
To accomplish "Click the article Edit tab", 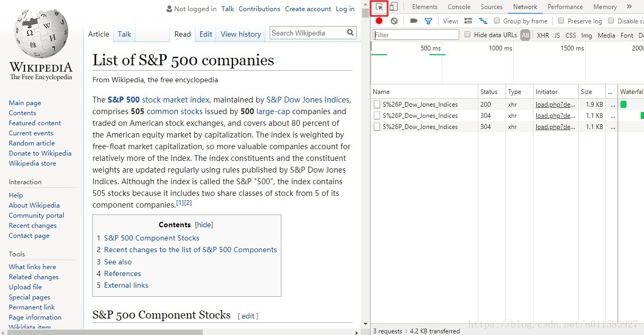I will click(206, 34).
